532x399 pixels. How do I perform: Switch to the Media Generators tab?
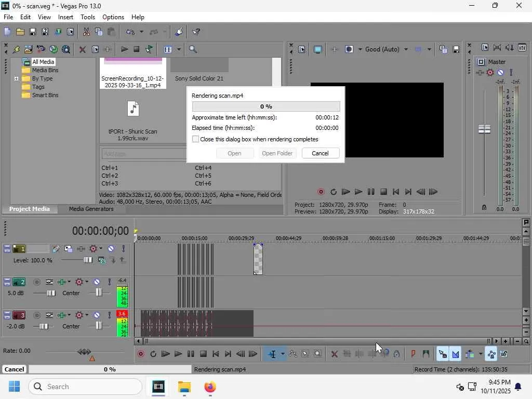91,209
